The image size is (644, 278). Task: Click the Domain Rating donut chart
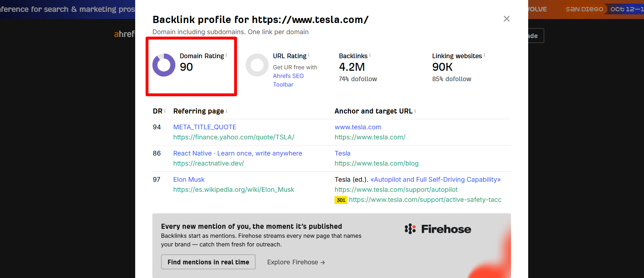coord(164,65)
